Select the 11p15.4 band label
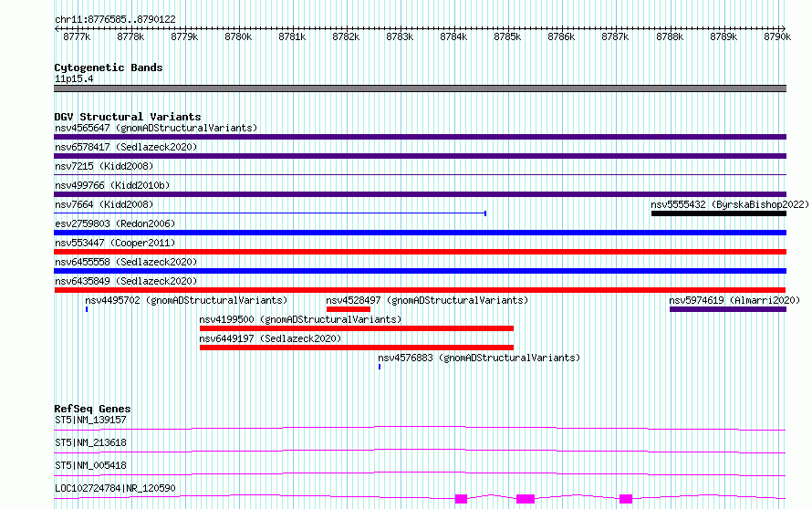 pos(74,79)
